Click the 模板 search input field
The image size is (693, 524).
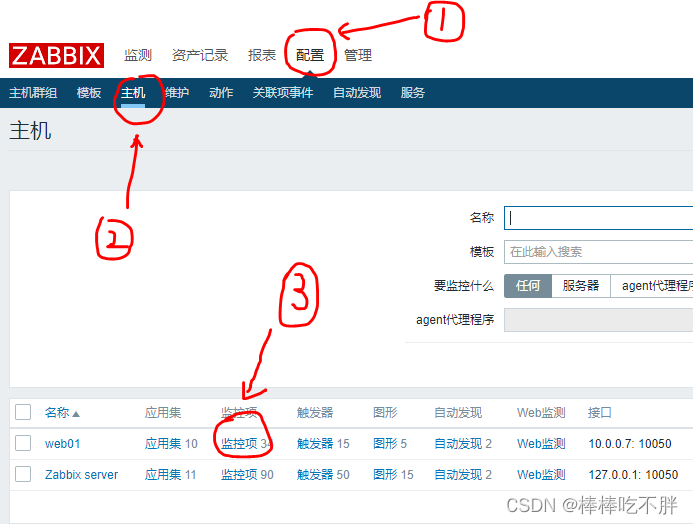pos(598,252)
